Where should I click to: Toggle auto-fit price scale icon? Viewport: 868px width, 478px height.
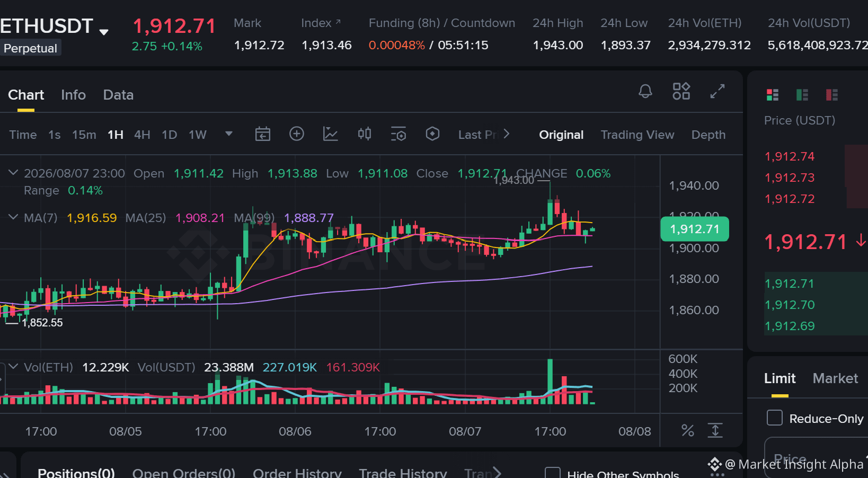tap(715, 430)
